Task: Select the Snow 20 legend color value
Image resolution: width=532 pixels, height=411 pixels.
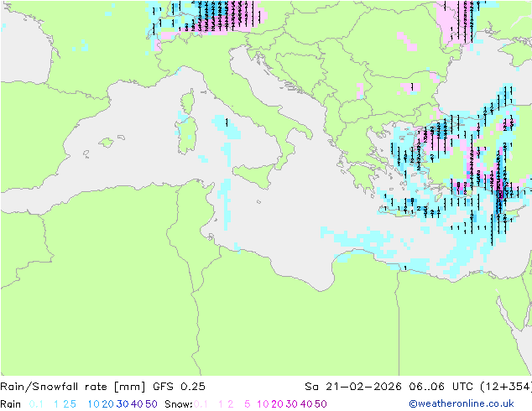Action: (277, 404)
